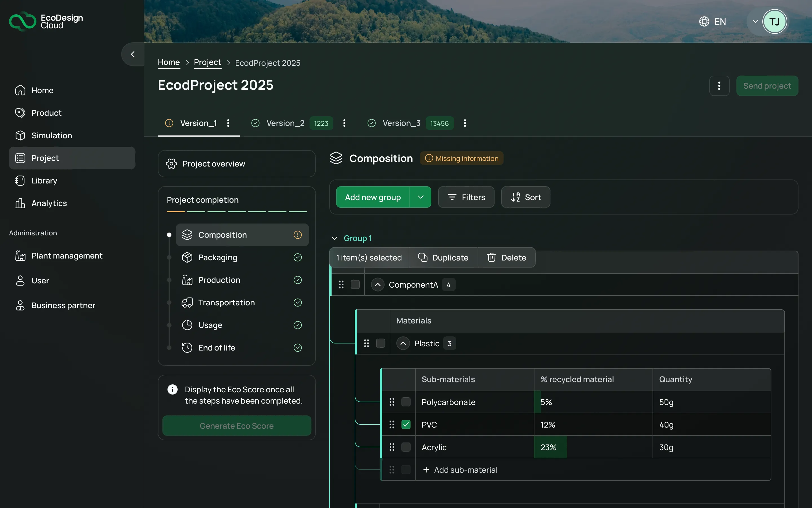812x508 pixels.
Task: Click the Polycarbonate row drag handle
Action: (x=392, y=402)
